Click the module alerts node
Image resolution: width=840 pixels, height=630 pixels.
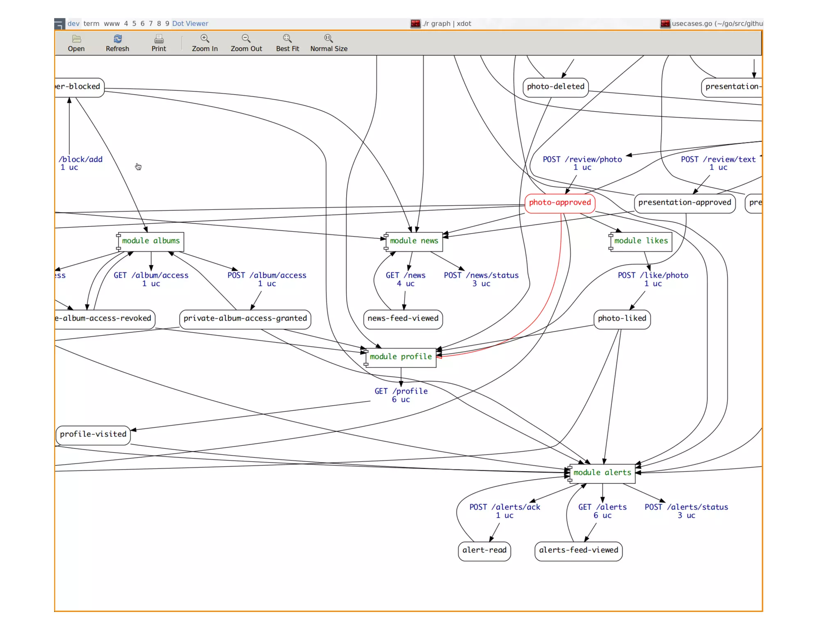[x=602, y=473]
